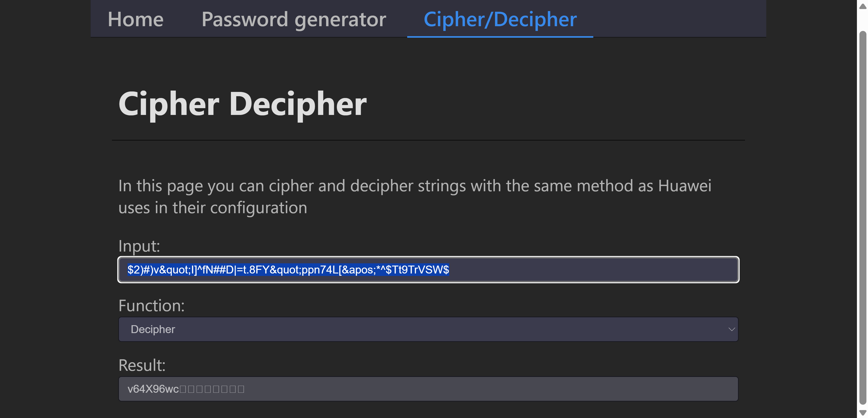Click empty space right of Input text
This screenshot has height=418, width=868.
point(593,270)
